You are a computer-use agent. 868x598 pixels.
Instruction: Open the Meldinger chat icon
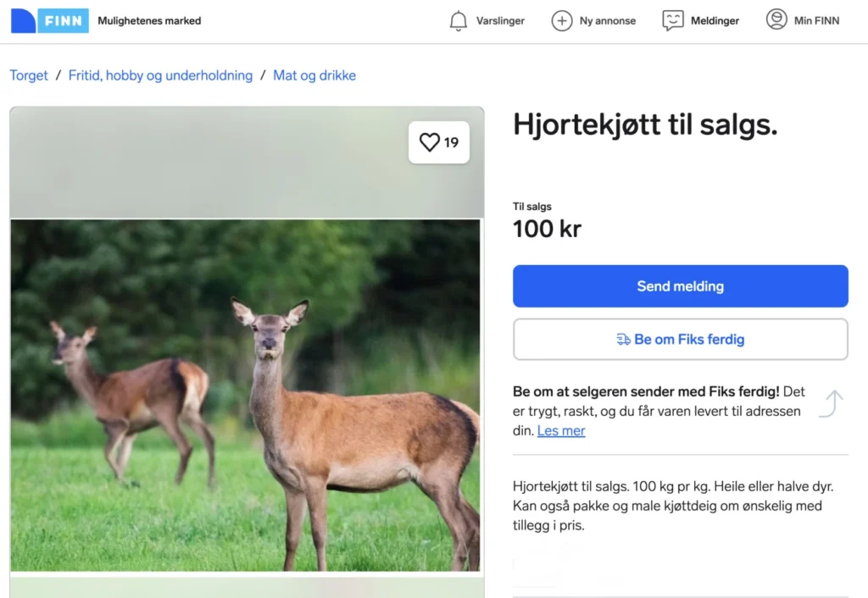click(x=673, y=21)
